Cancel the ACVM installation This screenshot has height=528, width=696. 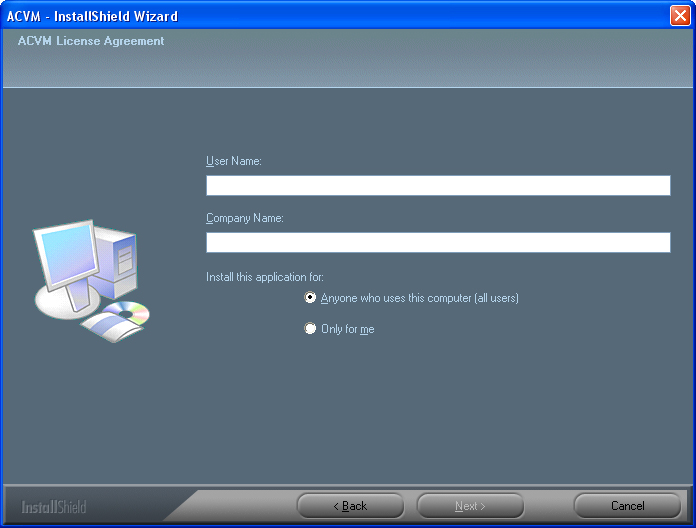click(628, 506)
